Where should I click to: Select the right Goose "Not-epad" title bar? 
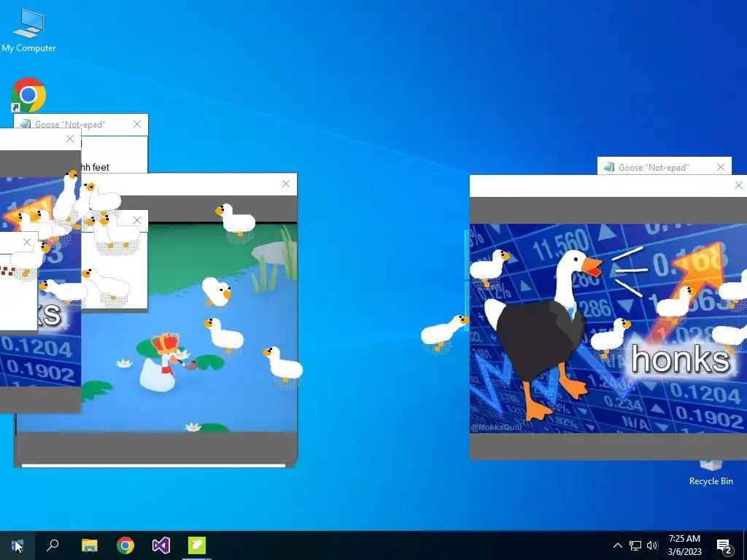click(x=664, y=167)
